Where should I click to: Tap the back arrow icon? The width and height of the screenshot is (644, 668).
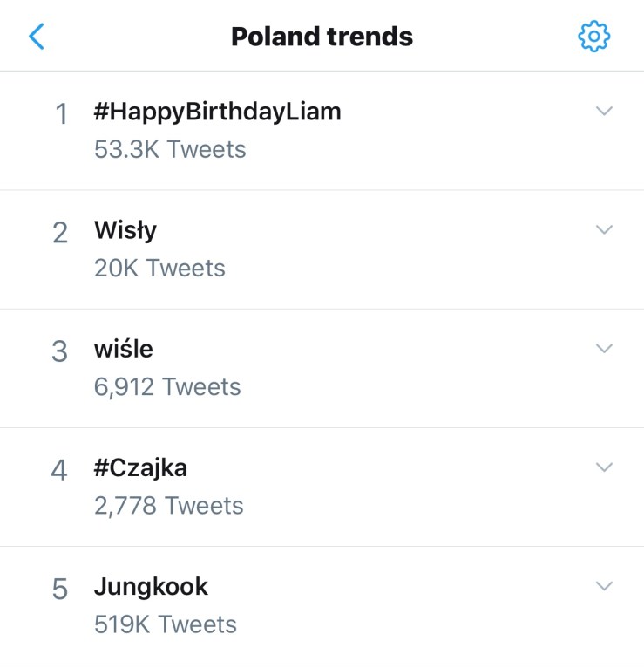click(37, 37)
